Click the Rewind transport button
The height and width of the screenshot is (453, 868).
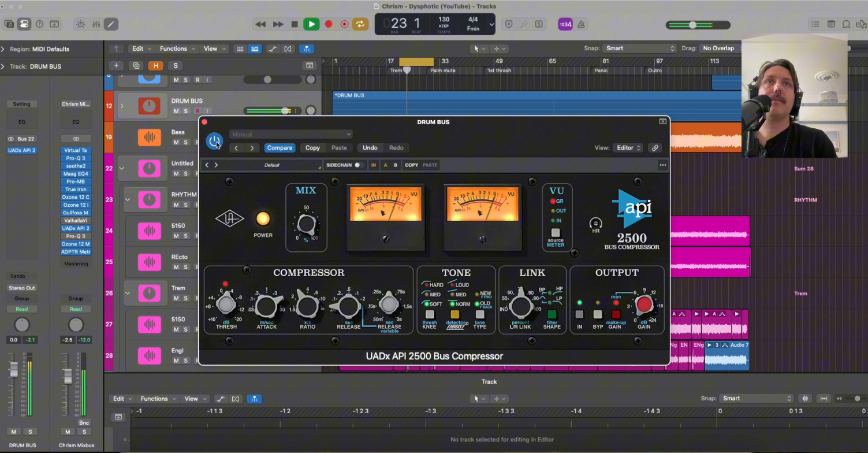pos(260,24)
